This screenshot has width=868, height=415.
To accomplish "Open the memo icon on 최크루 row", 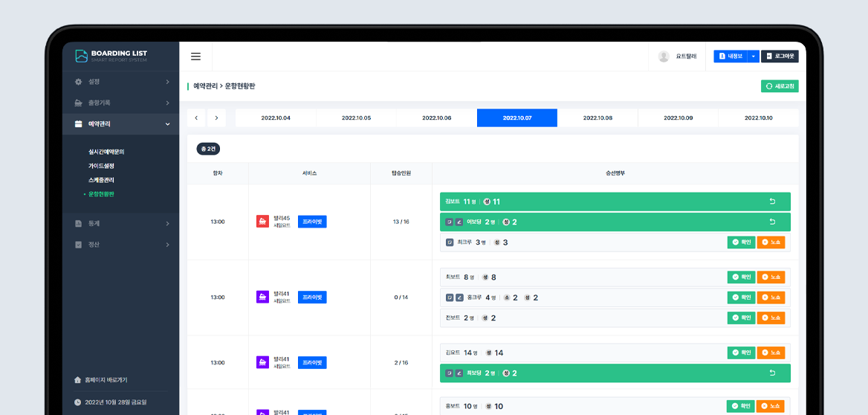I will pos(450,242).
